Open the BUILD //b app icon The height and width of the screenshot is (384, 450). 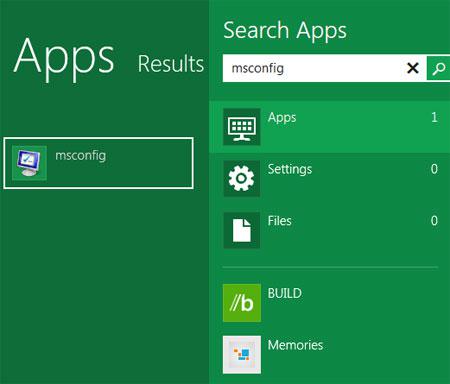tap(242, 303)
